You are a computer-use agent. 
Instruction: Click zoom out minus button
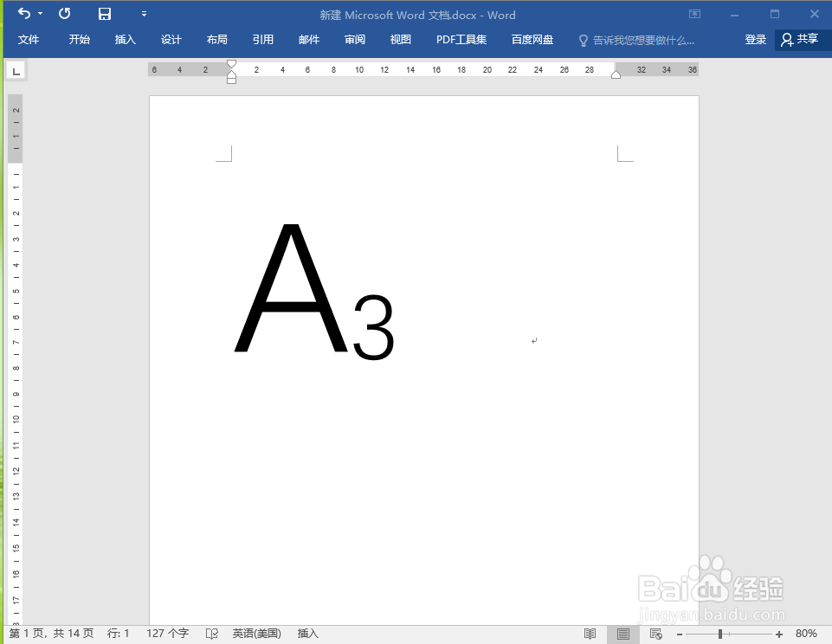click(x=679, y=634)
